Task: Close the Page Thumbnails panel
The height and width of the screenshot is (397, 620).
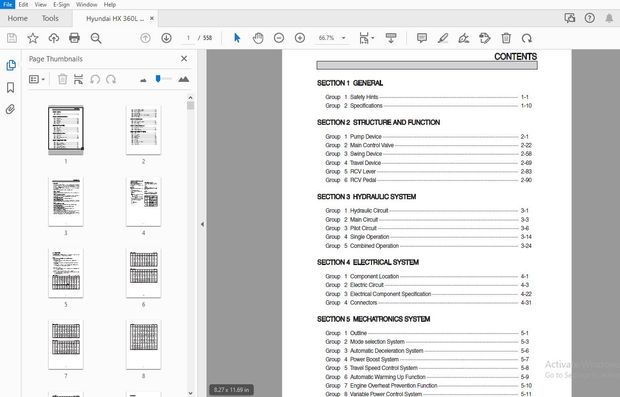Action: pyautogui.click(x=184, y=59)
